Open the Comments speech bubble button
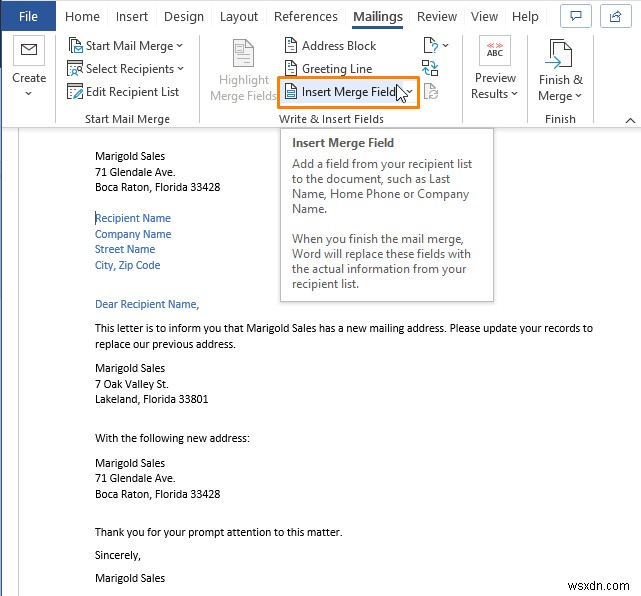The width and height of the screenshot is (641, 596). pos(576,16)
